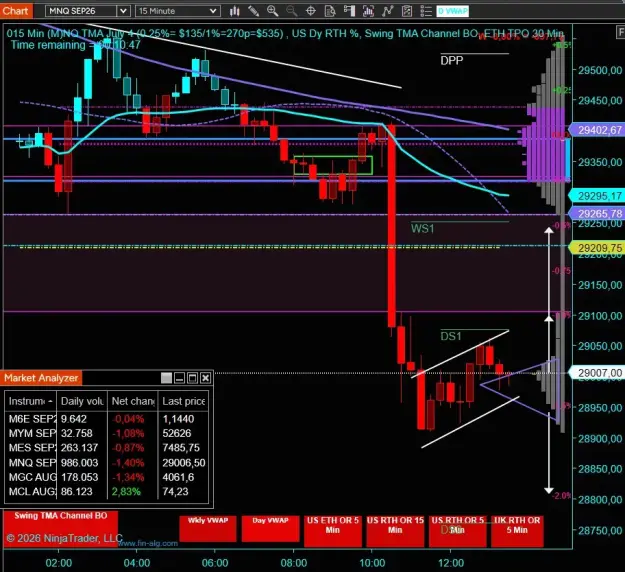Sort by Net change column header
The image size is (625, 572).
tap(133, 401)
